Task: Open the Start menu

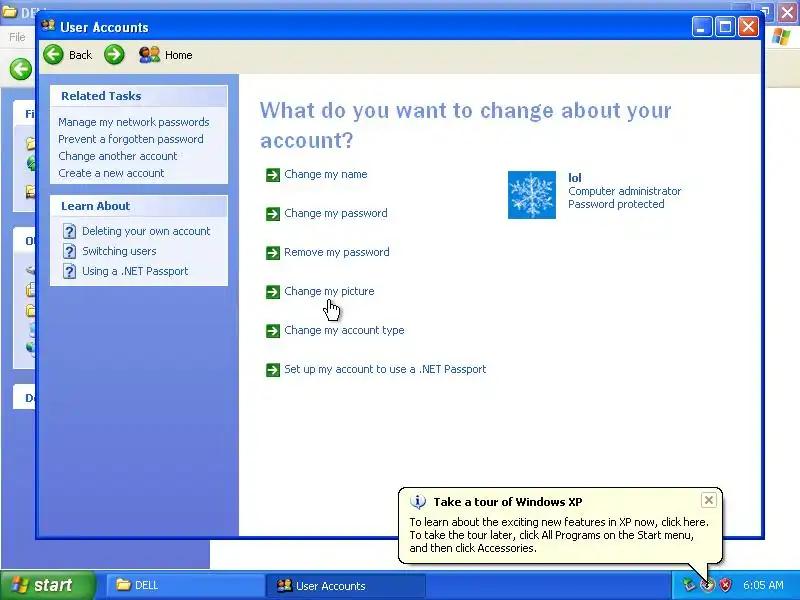Action: (47, 585)
